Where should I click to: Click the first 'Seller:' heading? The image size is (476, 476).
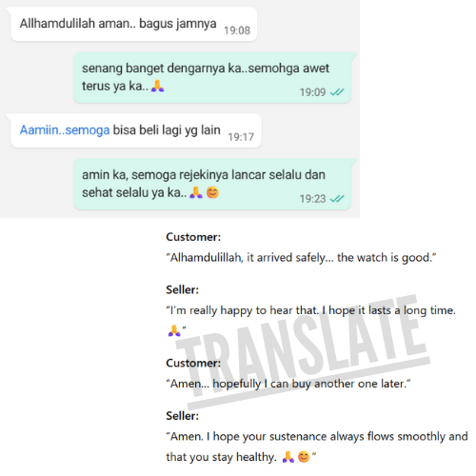tap(182, 289)
